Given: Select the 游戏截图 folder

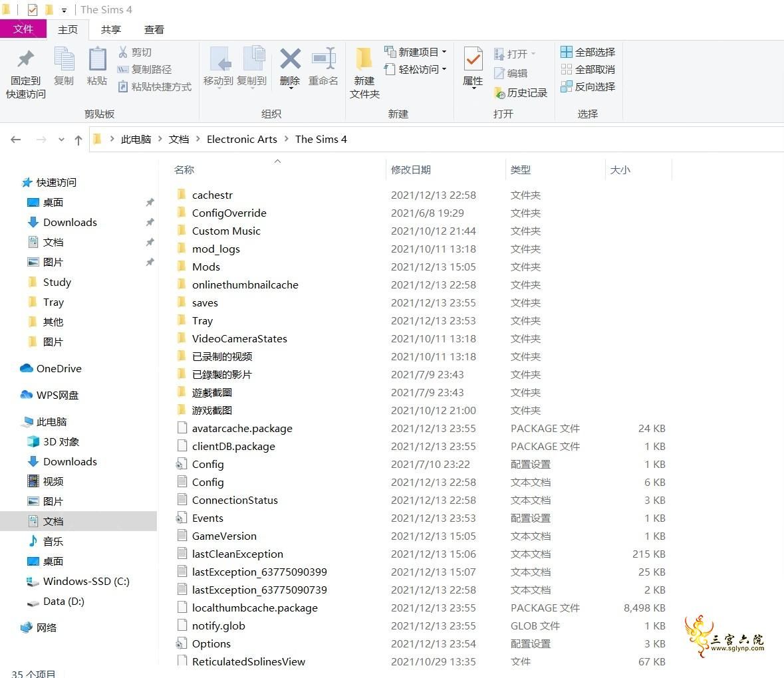Looking at the screenshot, I should (212, 410).
